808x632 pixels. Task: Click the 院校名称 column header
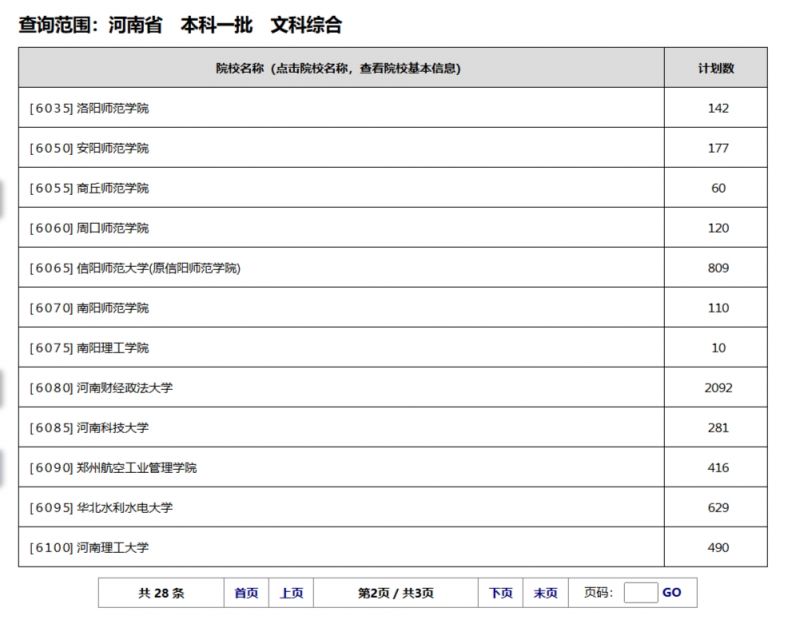pyautogui.click(x=341, y=68)
